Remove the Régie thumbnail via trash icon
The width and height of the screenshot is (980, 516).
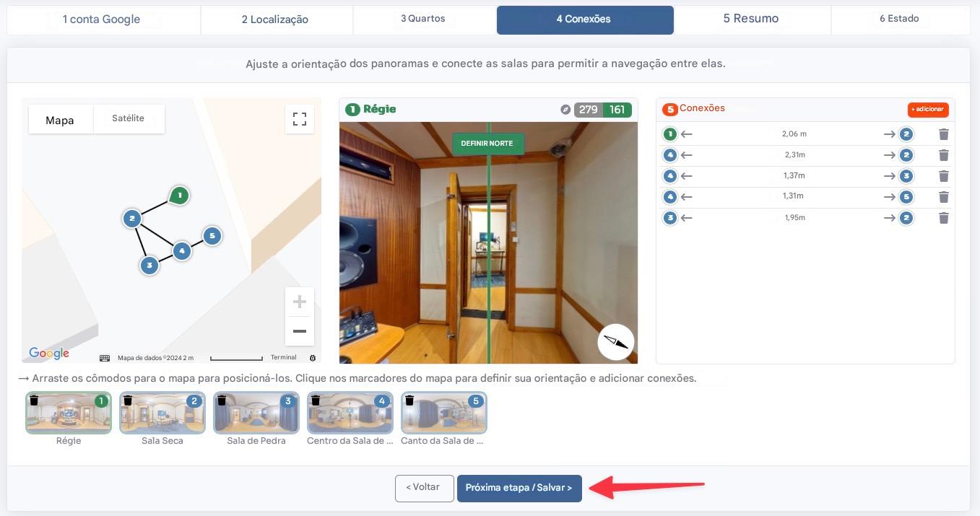[x=34, y=401]
